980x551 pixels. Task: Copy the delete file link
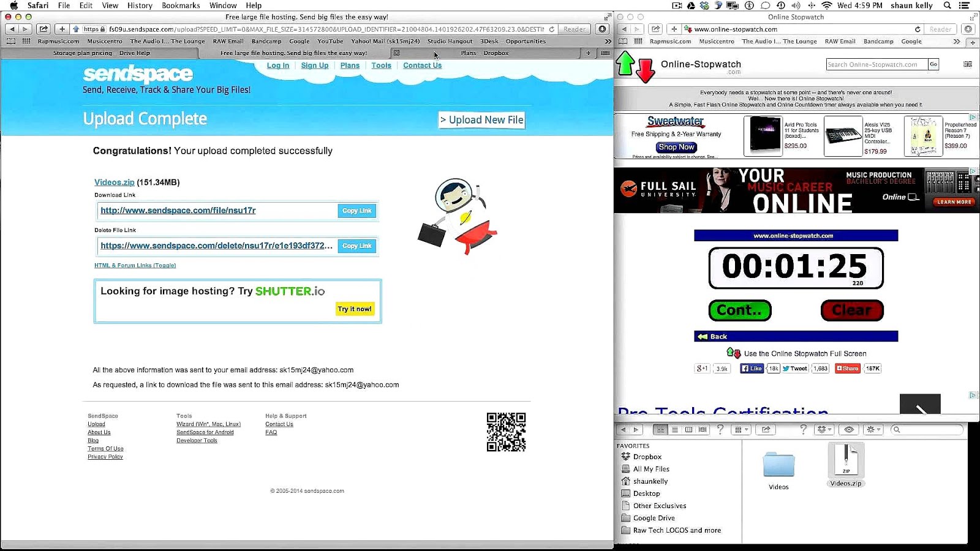tap(356, 246)
